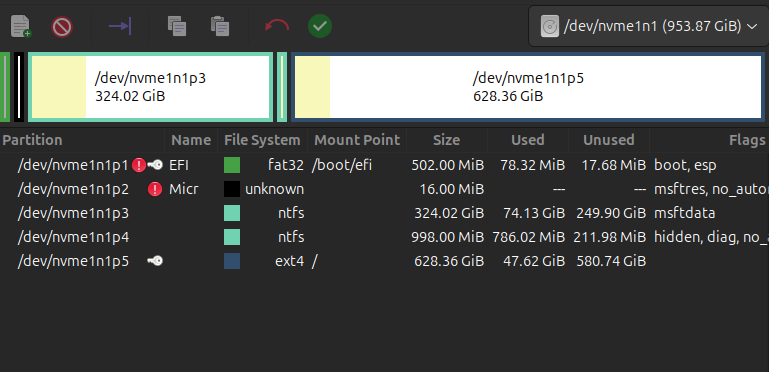Image resolution: width=769 pixels, height=372 pixels.
Task: Click dark blue ext4 color swatch
Action: (232, 261)
